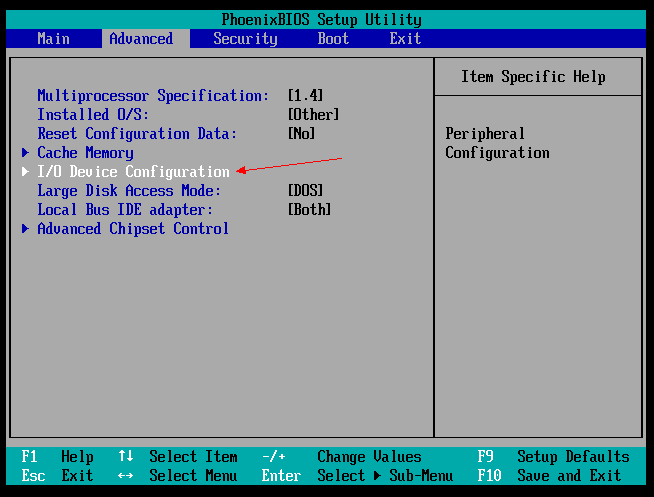Expand the Advanced Chipset Control triangle arrow
Screen dimensions: 654x497
click(x=25, y=228)
